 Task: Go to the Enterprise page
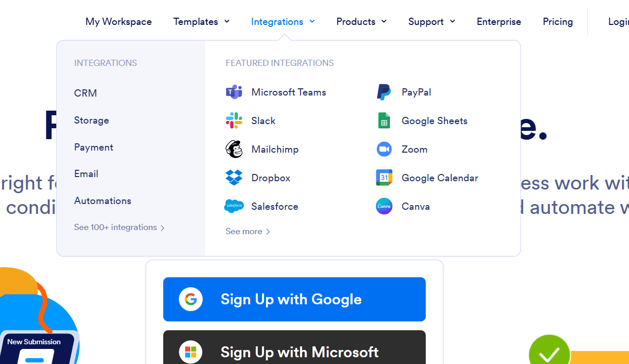(x=499, y=21)
